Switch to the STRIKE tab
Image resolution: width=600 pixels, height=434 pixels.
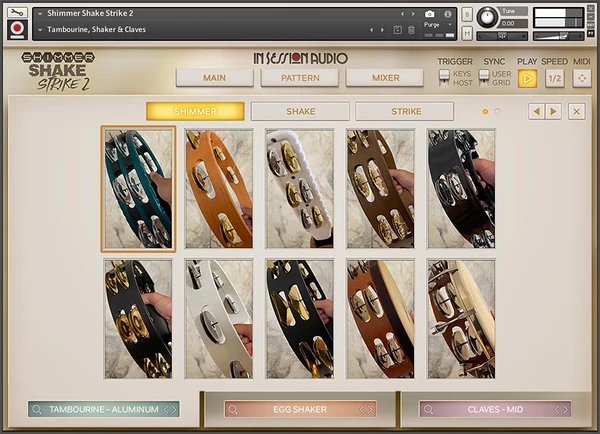[404, 111]
